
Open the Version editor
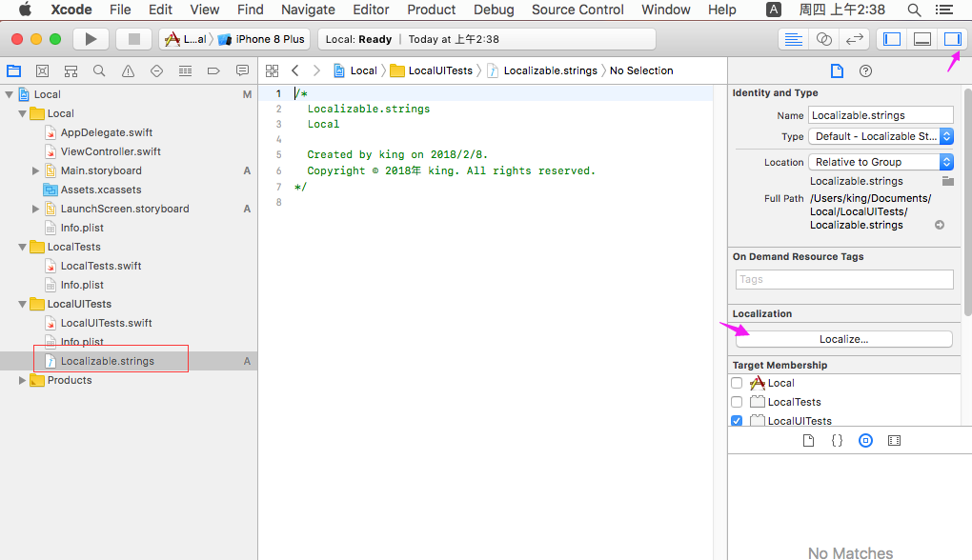[854, 39]
